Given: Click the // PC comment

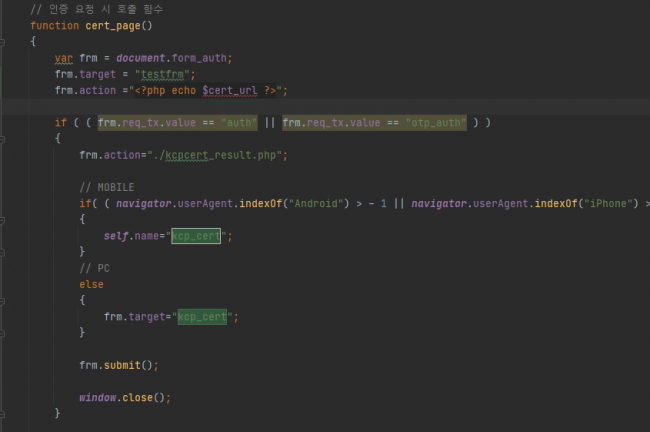Looking at the screenshot, I should pos(95,268).
